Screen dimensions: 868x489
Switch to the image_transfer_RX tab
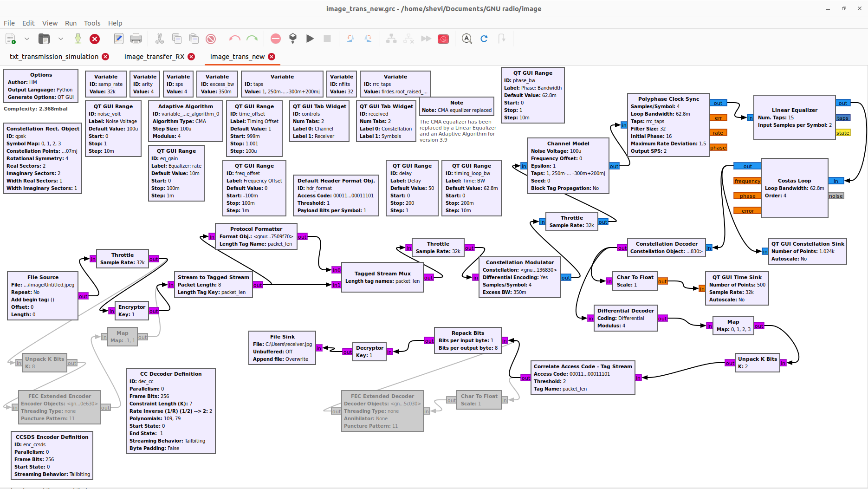154,57
